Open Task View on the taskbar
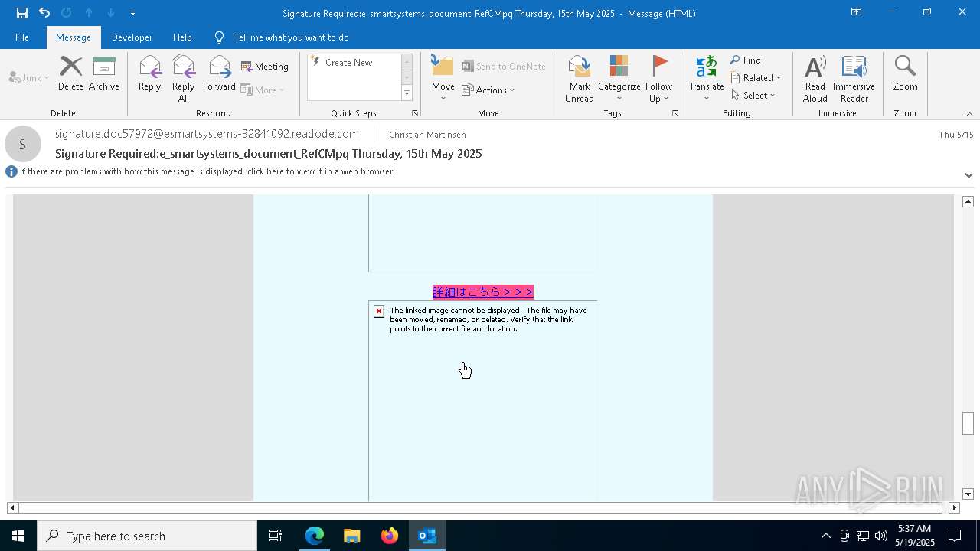The height and width of the screenshot is (551, 980). pos(276,536)
